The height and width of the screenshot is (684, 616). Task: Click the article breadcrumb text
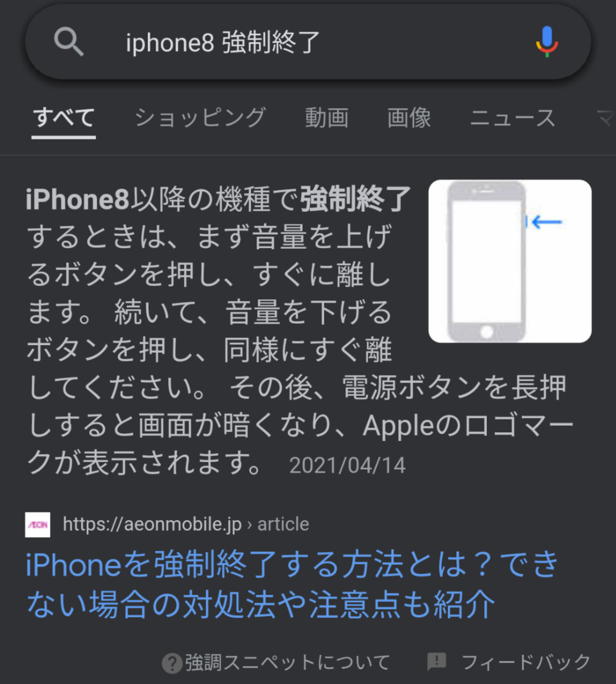coord(283,524)
